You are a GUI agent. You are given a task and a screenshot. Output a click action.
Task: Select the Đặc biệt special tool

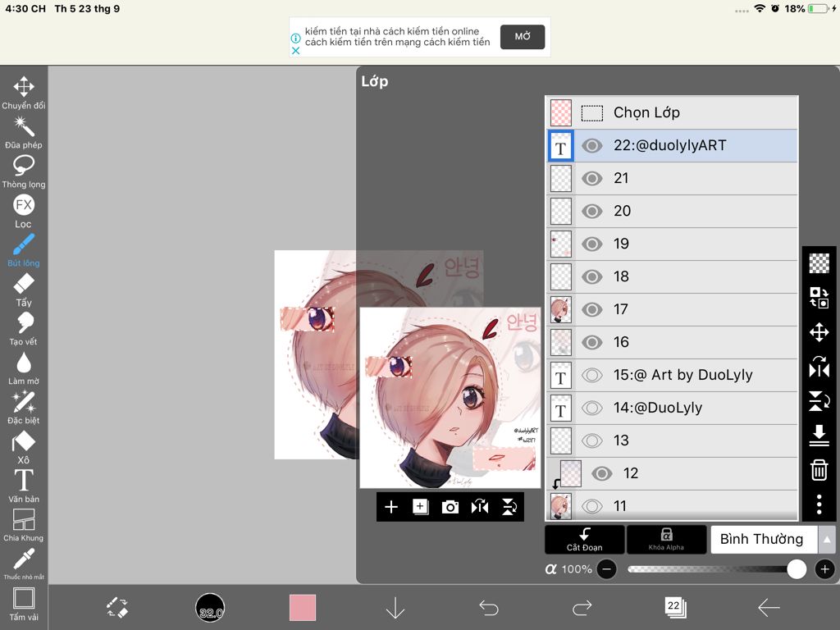[24, 407]
